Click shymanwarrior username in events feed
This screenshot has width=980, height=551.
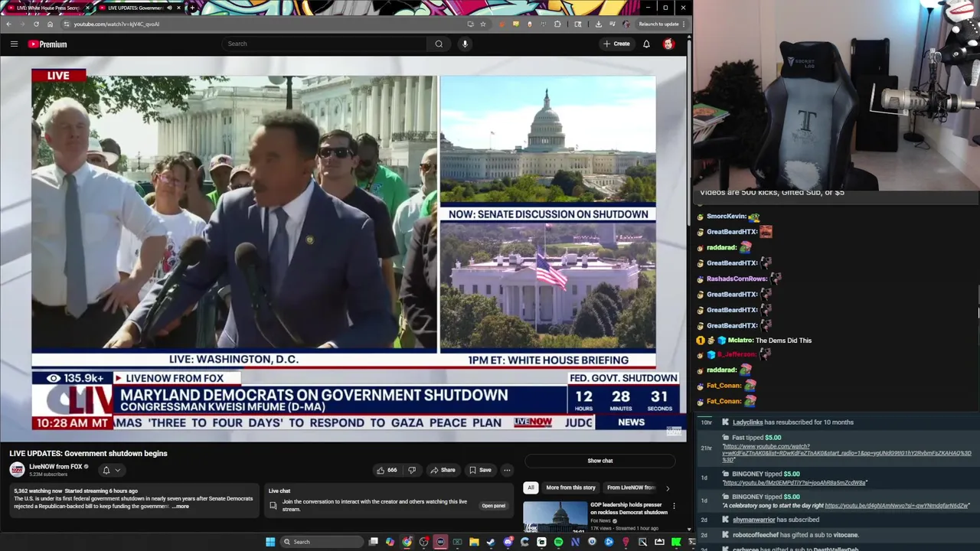[x=754, y=520]
